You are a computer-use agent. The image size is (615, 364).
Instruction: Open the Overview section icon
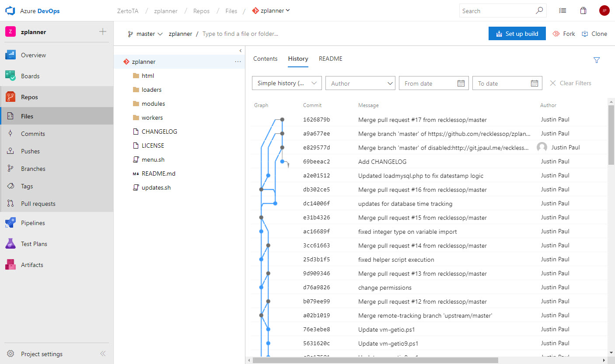(10, 55)
